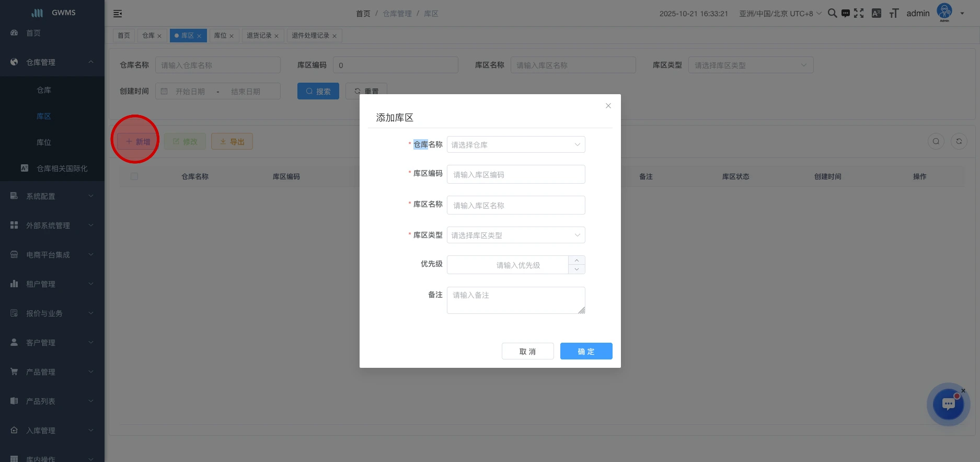980x462 pixels.
Task: Toggle fullscreen mode icon in header
Action: (x=859, y=13)
